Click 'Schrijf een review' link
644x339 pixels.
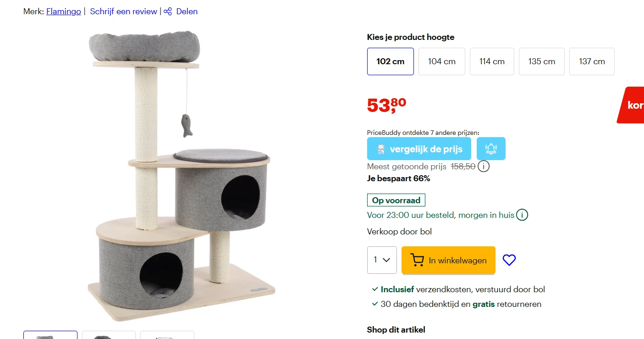coord(123,11)
